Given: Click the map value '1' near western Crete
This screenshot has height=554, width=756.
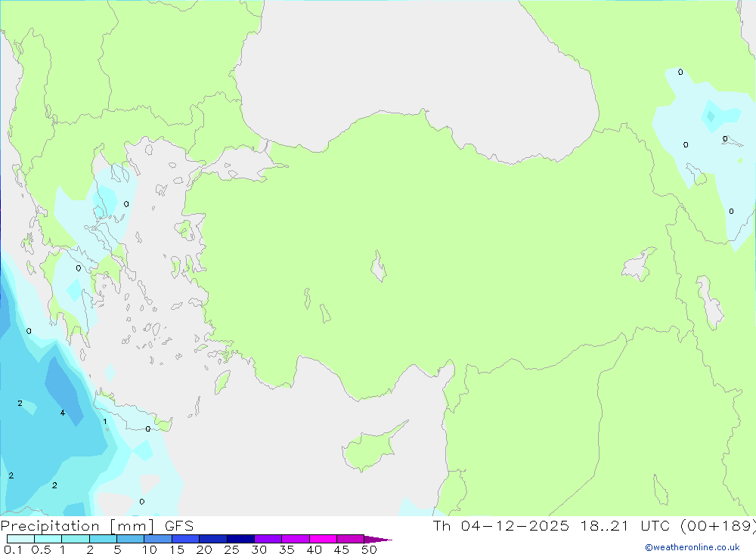Looking at the screenshot, I should point(104,422).
